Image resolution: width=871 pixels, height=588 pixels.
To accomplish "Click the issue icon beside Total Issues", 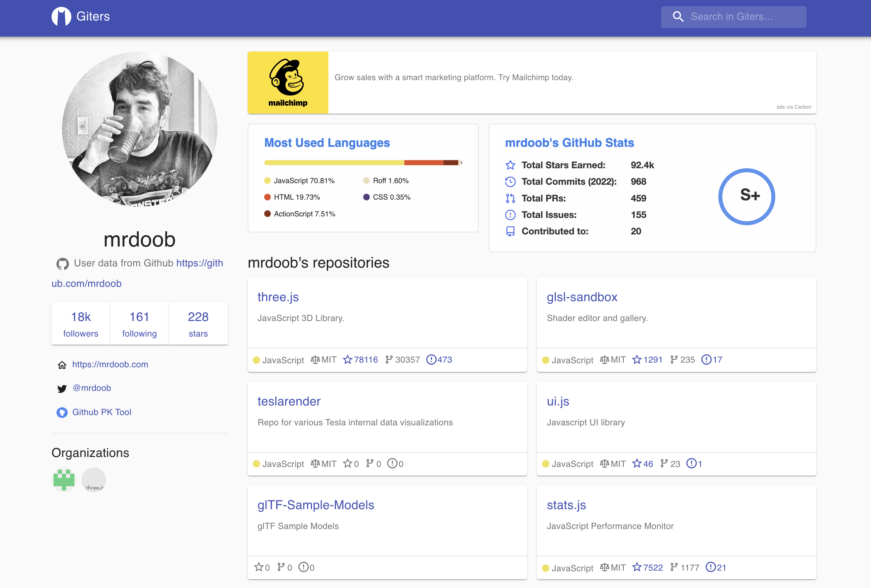I will 510,215.
